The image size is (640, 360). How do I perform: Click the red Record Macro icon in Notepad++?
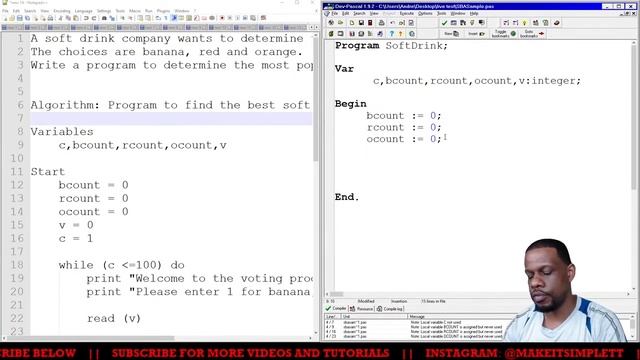222,18
